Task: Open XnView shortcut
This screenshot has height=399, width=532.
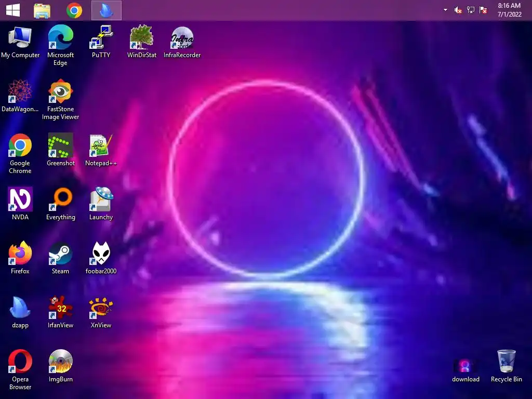Action: click(101, 312)
